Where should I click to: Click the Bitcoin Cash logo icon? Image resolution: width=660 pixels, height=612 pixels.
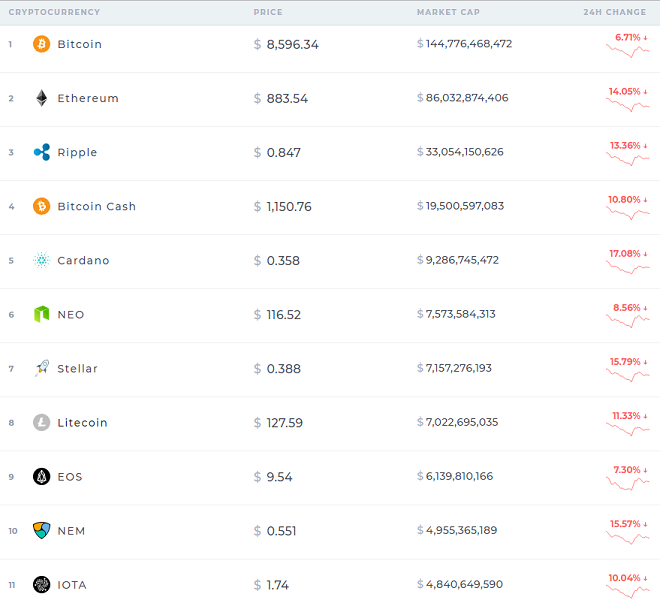[x=41, y=206]
